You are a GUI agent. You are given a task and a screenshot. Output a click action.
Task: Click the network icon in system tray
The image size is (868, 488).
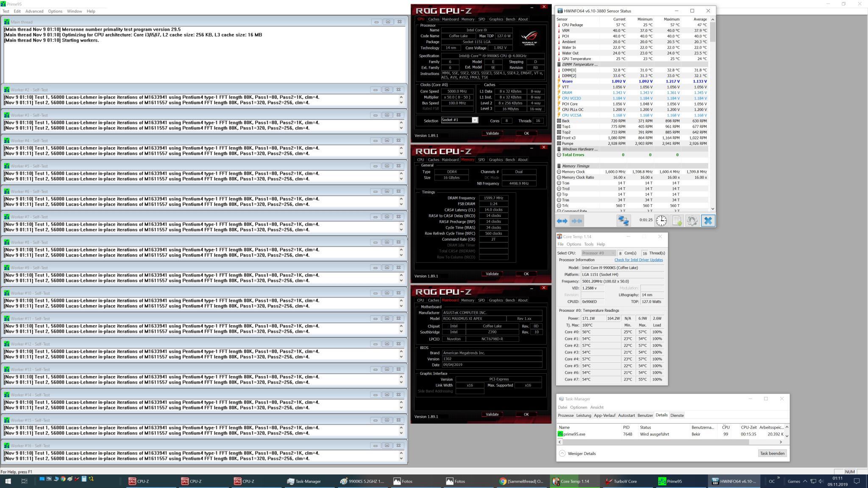click(813, 481)
